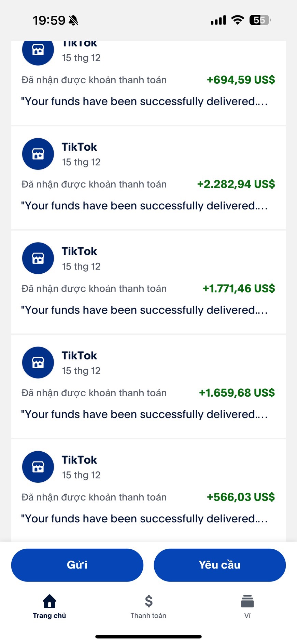This screenshot has height=644, width=297.
Task: Tap the store icon of the +1.659,68 US$ payment
Action: pyautogui.click(x=38, y=362)
